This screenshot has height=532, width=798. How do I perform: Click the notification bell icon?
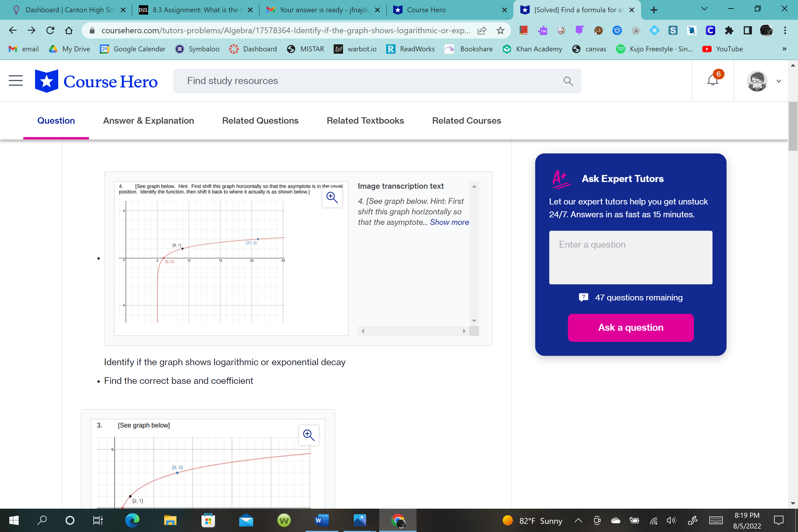713,80
